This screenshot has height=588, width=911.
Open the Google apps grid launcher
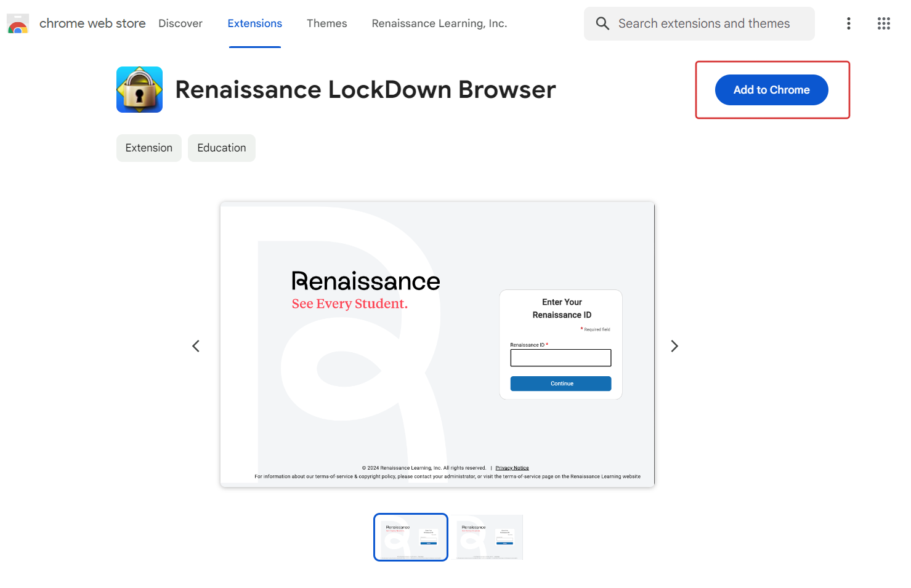884,23
